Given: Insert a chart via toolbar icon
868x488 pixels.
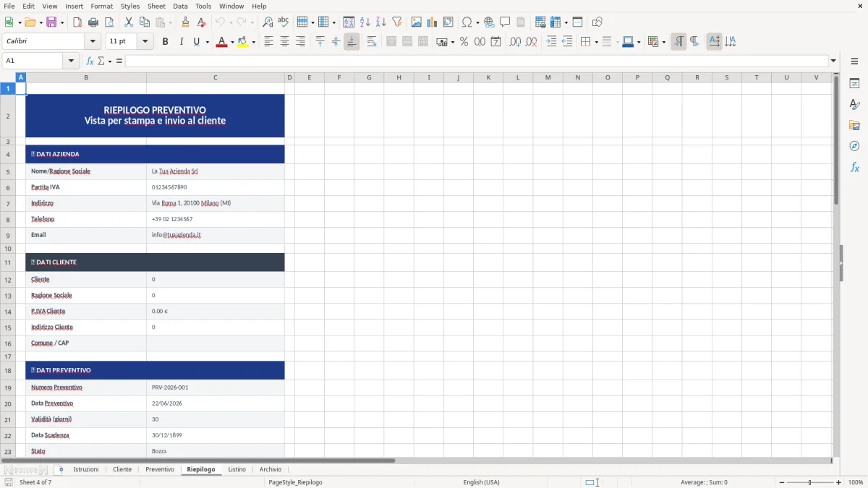Looking at the screenshot, I should pyautogui.click(x=433, y=22).
